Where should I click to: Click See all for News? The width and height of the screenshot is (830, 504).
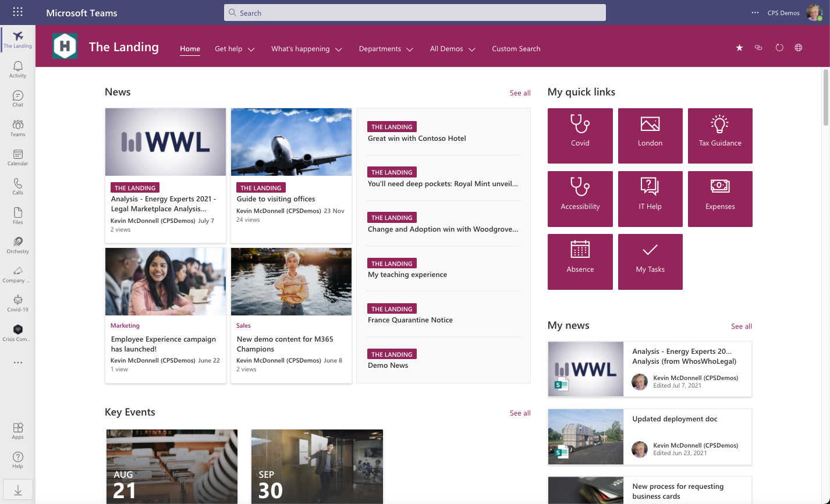(x=520, y=93)
